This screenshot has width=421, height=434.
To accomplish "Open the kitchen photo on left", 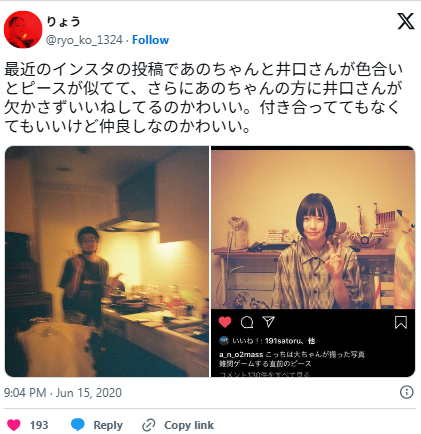I will point(107,261).
